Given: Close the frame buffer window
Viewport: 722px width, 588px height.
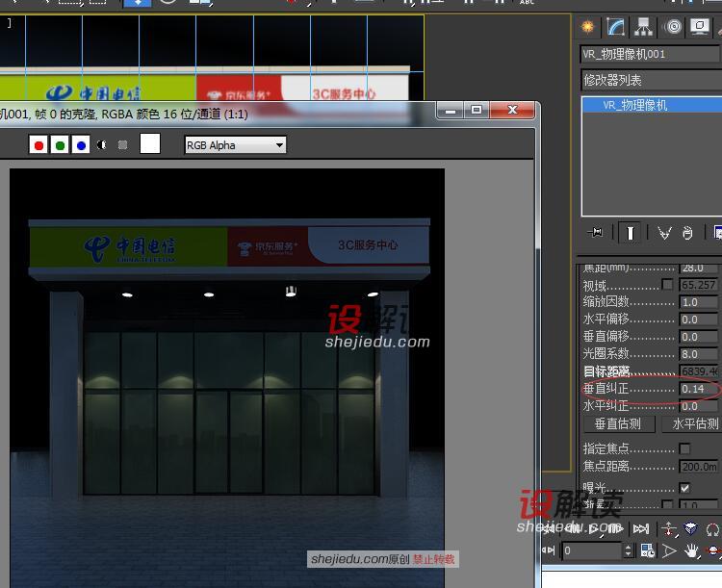Looking at the screenshot, I should (x=512, y=111).
